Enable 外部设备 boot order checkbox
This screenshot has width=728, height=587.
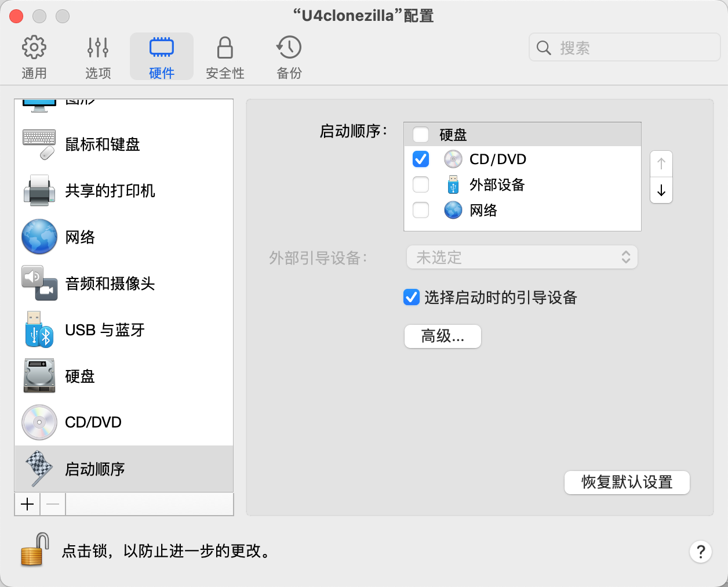(x=421, y=184)
